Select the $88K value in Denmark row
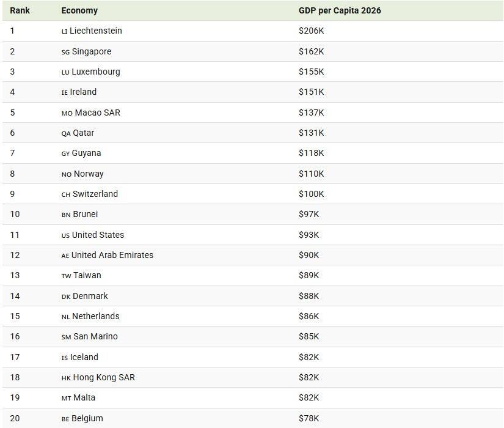 [309, 296]
